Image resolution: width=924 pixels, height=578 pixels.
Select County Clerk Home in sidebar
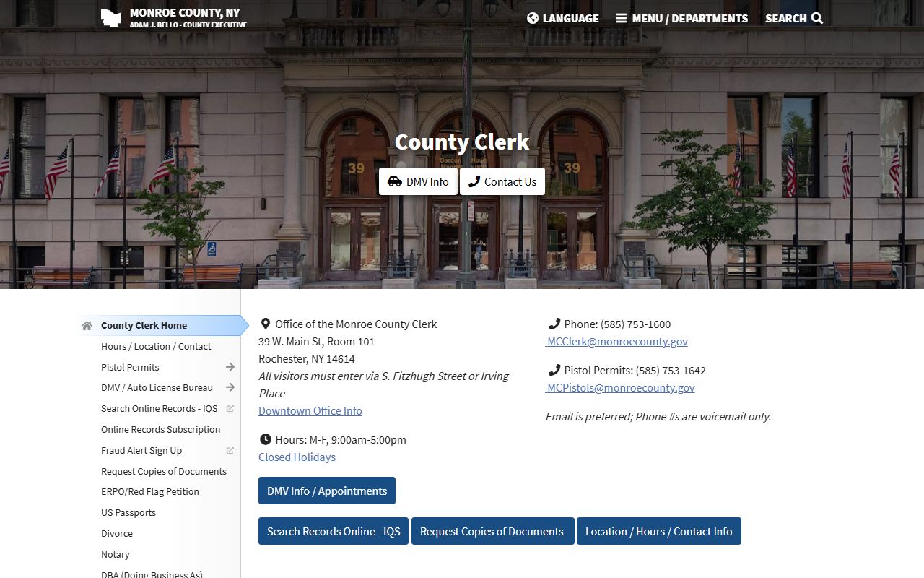[144, 325]
